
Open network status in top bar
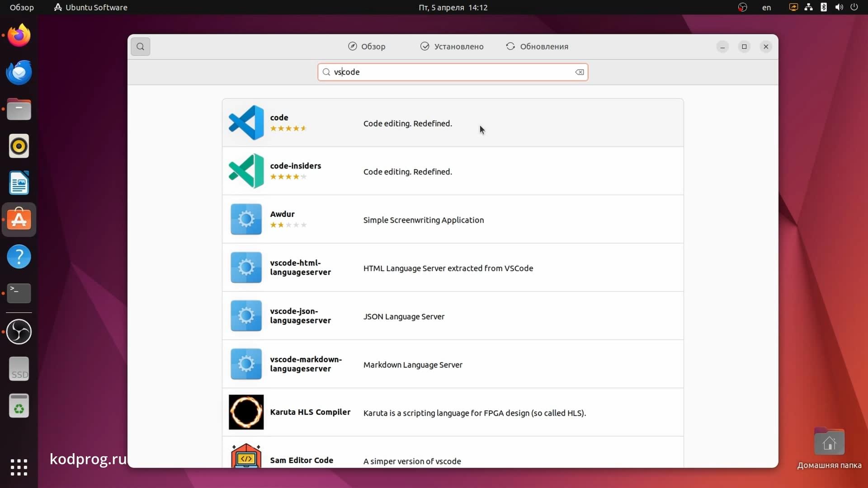pos(808,7)
